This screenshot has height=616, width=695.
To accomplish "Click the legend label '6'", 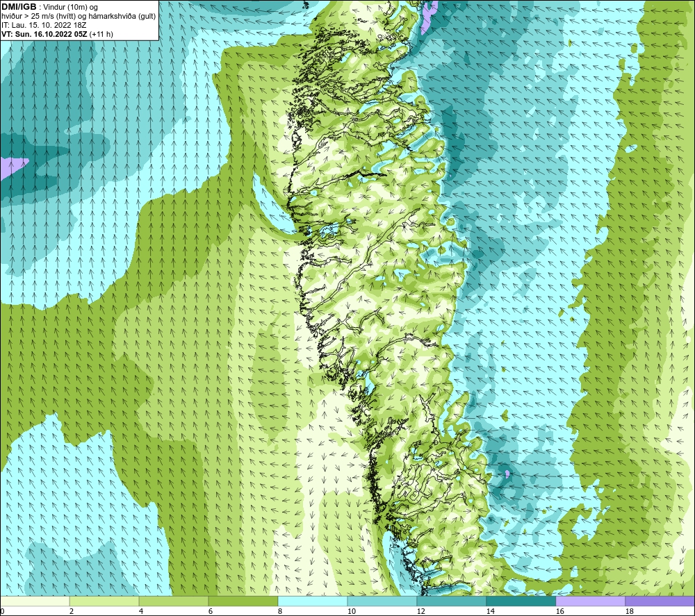I will point(211,612).
